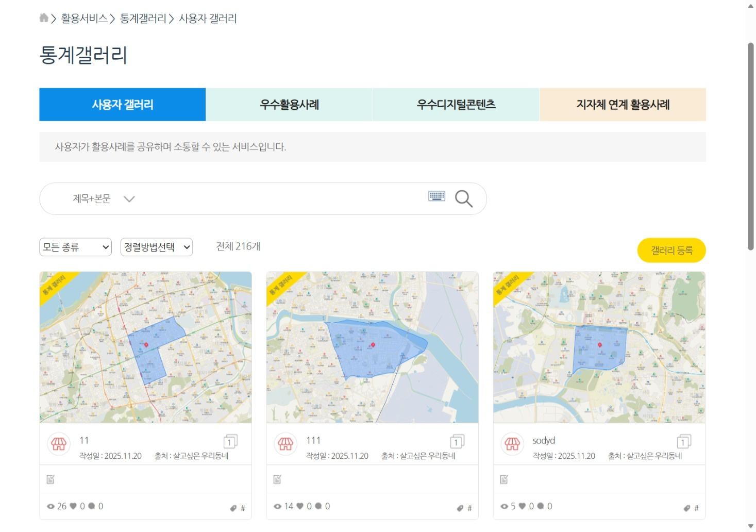
Task: Open the gallery post titled 11
Action: tap(84, 440)
